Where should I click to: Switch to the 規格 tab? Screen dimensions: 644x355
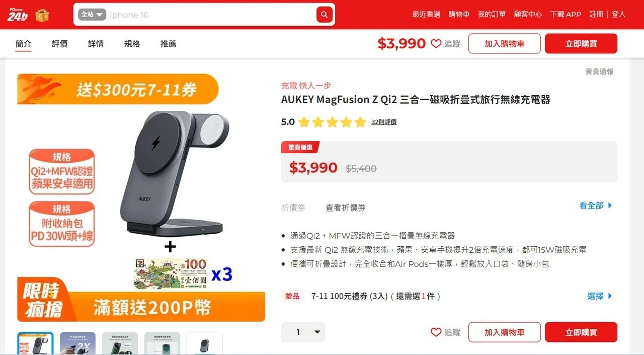pyautogui.click(x=132, y=44)
